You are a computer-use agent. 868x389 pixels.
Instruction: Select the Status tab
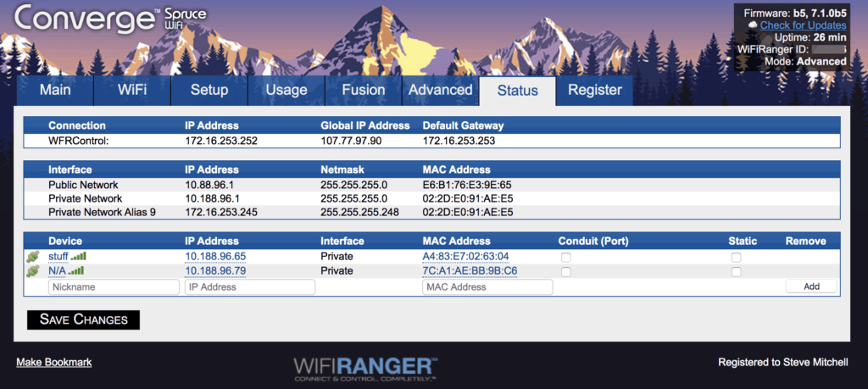click(518, 91)
